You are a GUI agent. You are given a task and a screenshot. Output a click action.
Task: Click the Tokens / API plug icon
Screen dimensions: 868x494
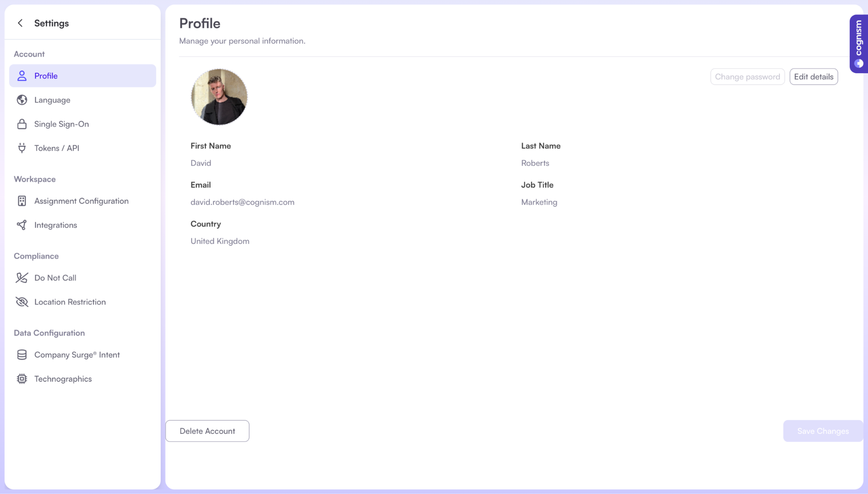(22, 148)
